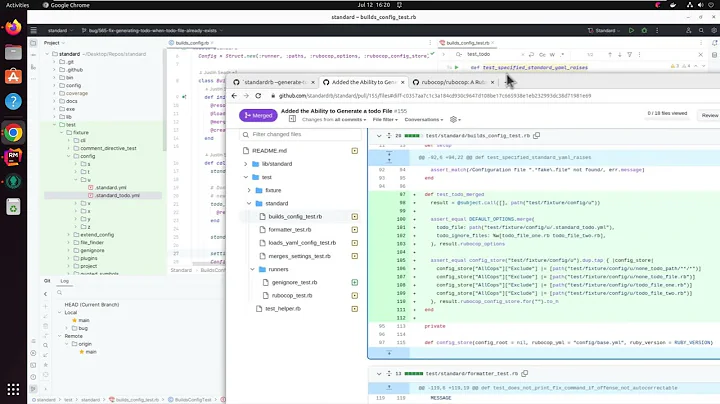Open loads_yaml_config_test.rb in GitHub file tree
Viewport: 720px width, 404px height.
(x=302, y=243)
